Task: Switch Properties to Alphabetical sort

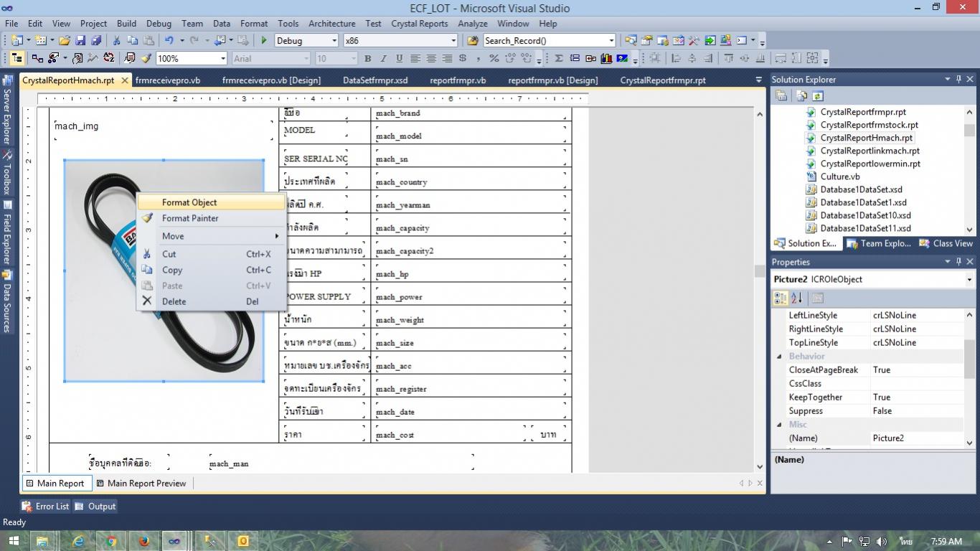Action: (x=796, y=298)
